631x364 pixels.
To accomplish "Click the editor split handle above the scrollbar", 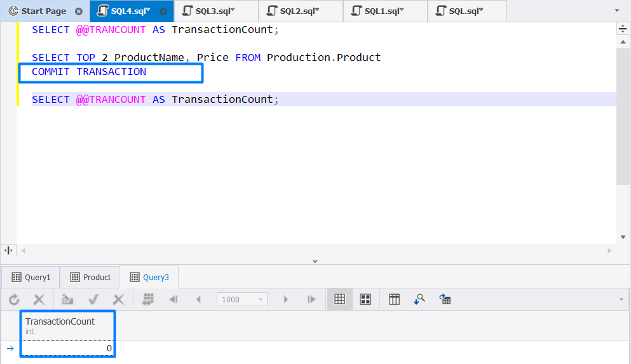I will [623, 29].
